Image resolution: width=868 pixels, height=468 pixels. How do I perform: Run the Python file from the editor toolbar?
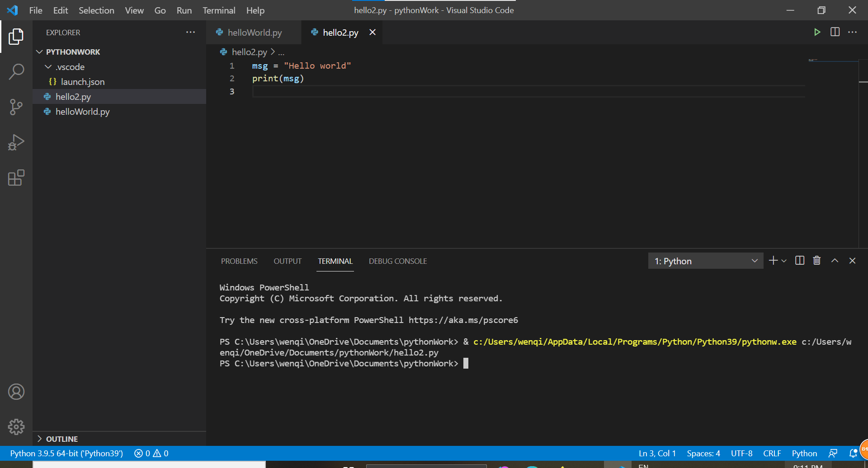point(817,32)
